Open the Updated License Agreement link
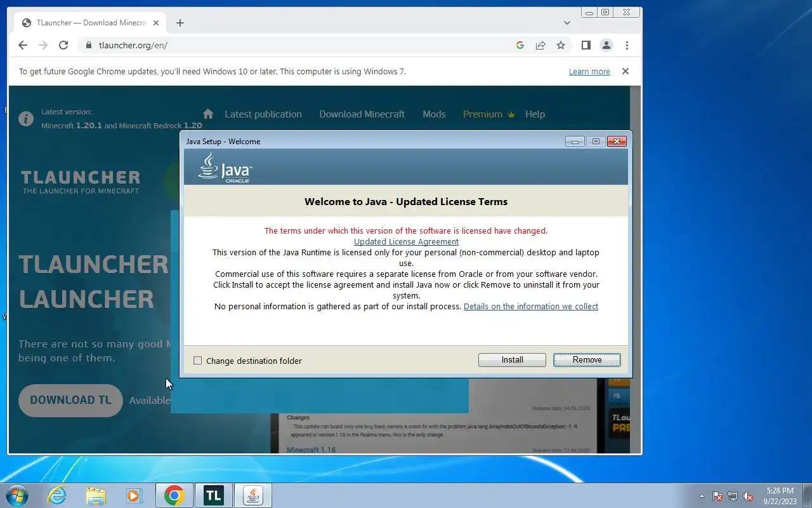The height and width of the screenshot is (508, 812). click(x=406, y=242)
